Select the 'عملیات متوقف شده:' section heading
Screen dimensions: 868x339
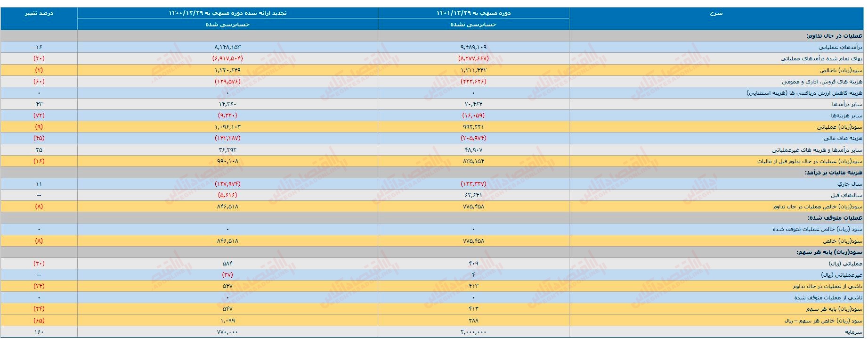(835, 218)
